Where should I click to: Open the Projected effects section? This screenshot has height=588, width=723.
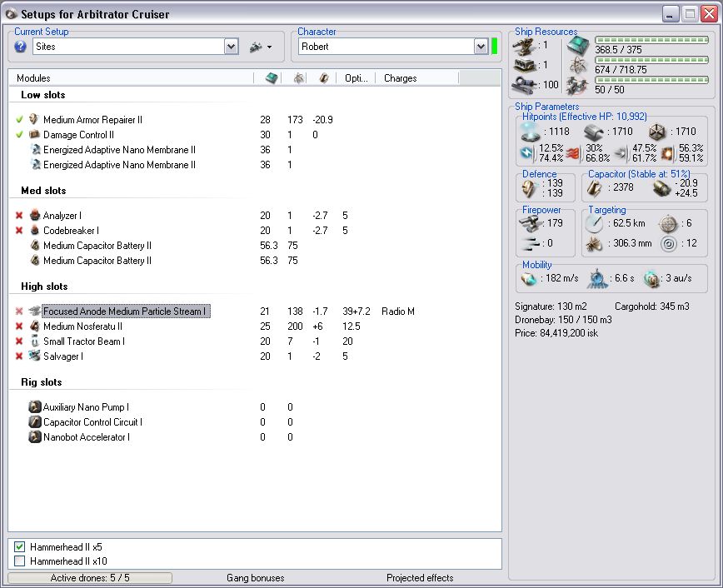[x=420, y=578]
